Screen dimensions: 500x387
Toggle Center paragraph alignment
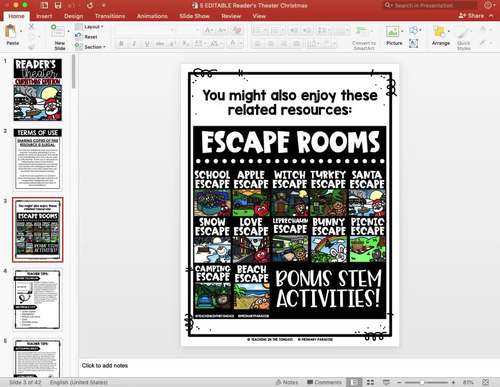point(271,44)
